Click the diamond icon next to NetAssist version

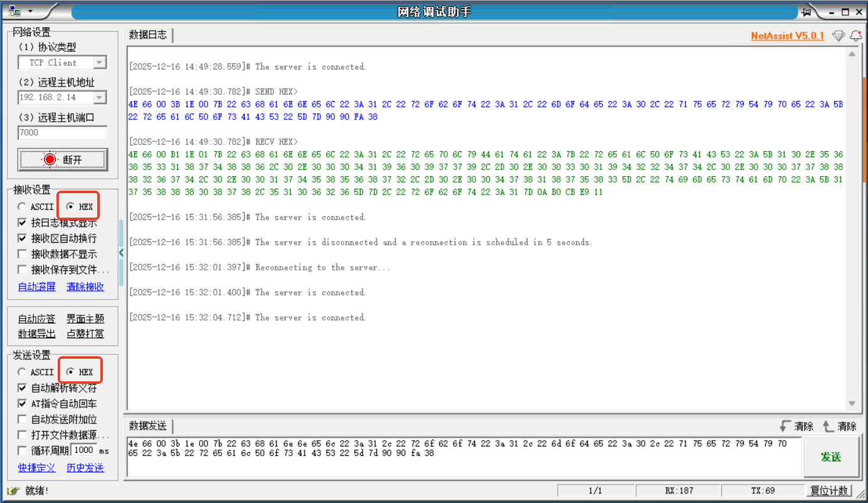pos(839,36)
